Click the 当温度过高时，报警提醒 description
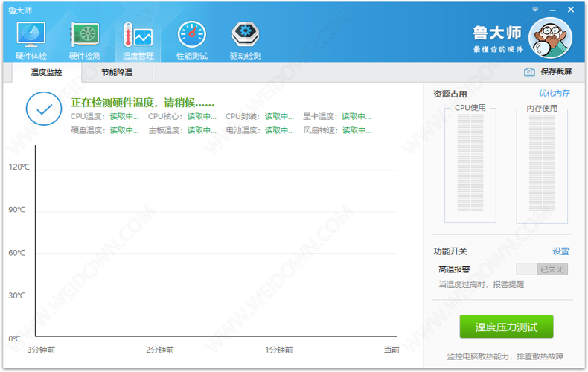Screen dimensions: 588x372 [x=481, y=285]
